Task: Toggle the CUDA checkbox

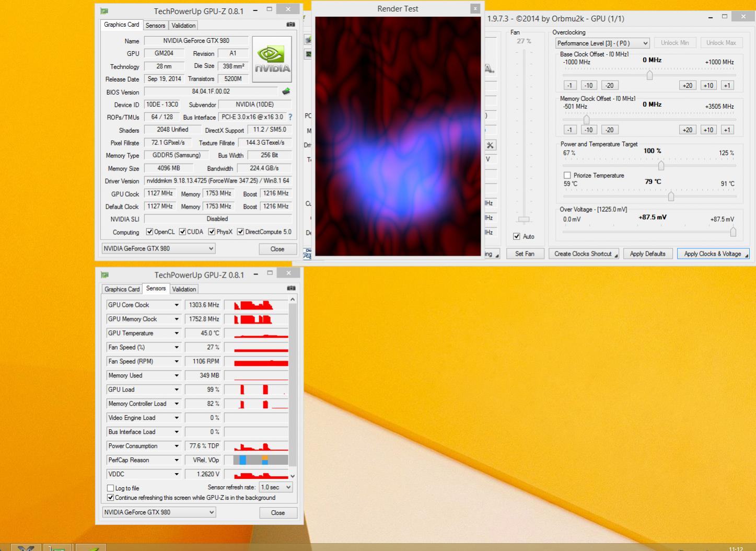Action: (x=182, y=232)
